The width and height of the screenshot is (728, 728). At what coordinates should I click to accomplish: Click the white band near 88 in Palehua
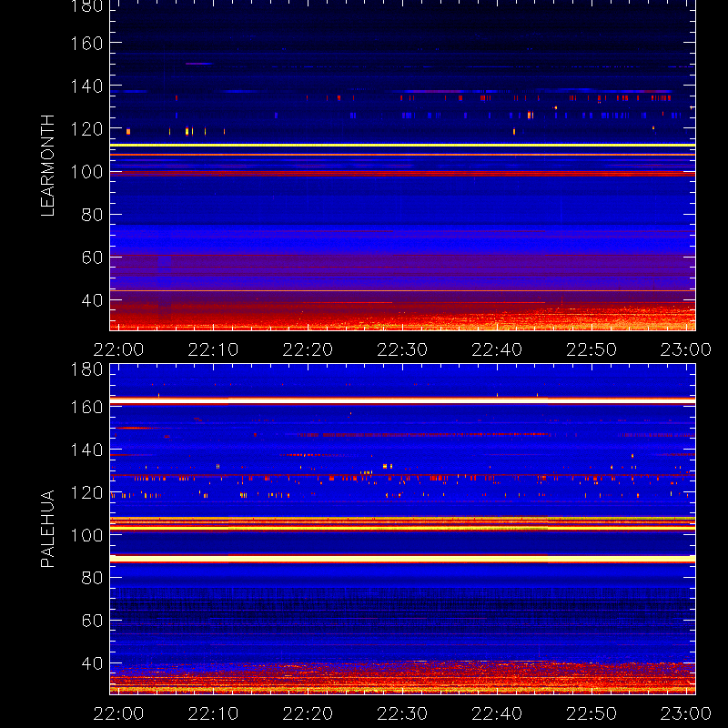(x=402, y=559)
